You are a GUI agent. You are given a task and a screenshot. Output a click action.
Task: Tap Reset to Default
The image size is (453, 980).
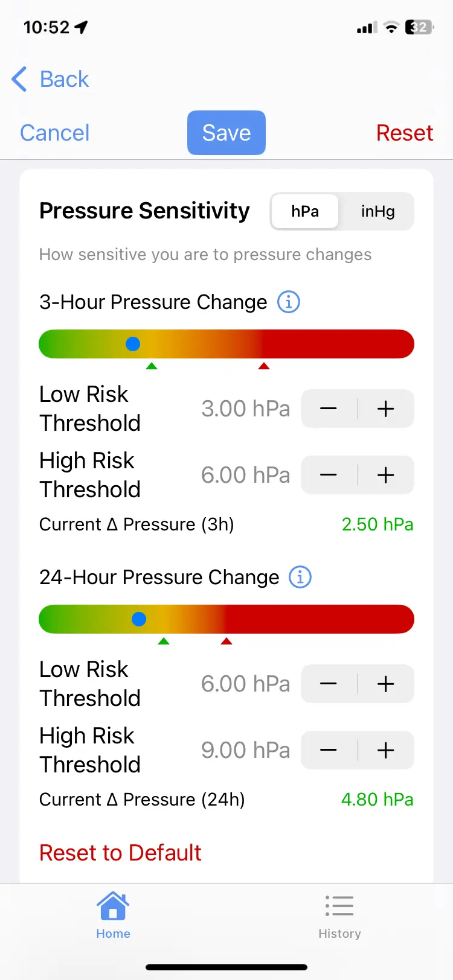tap(120, 853)
